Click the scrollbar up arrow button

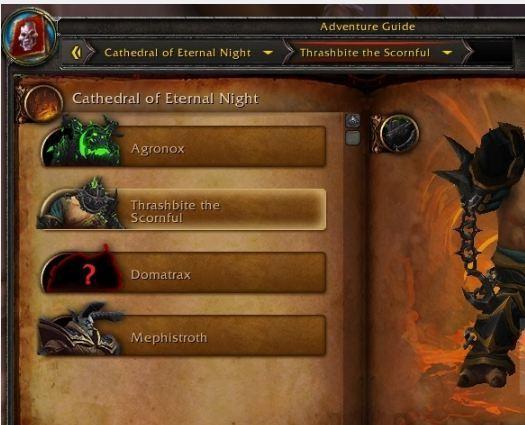pyautogui.click(x=353, y=121)
